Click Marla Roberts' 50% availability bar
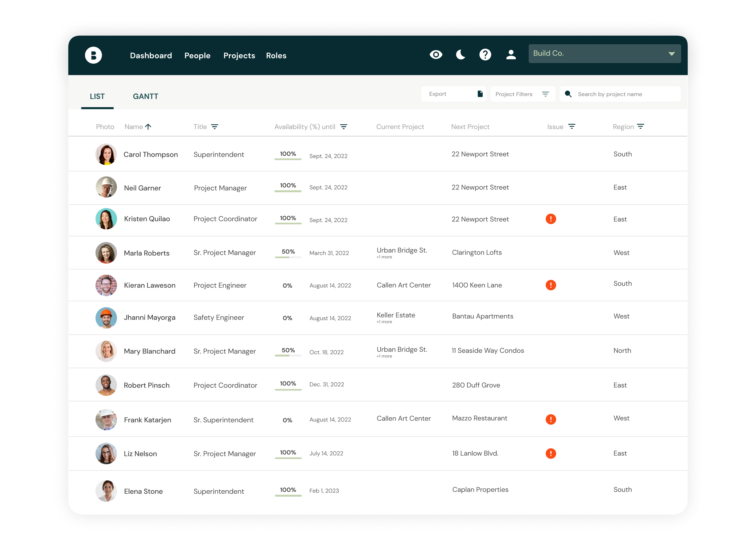The height and width of the screenshot is (551, 756). click(x=288, y=257)
